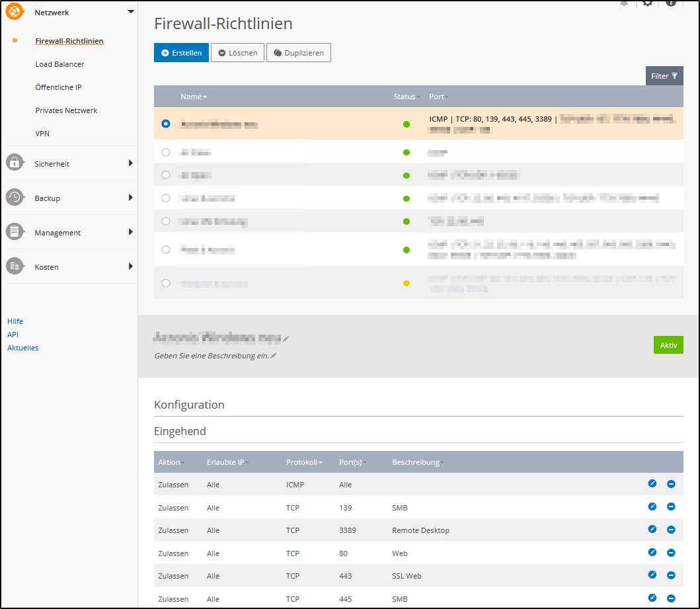
Task: Click the pencil icon beside the policy name
Action: point(286,339)
